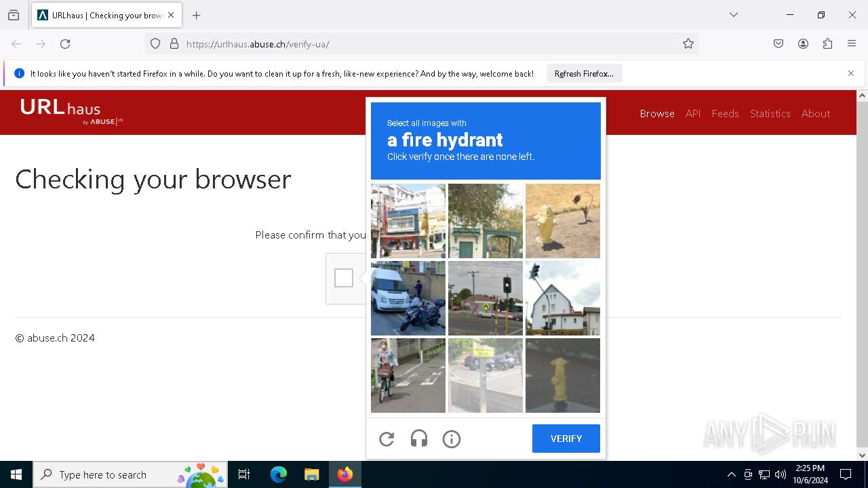Open the clock showing 2:25 PM
Screen dimensions: 868x488
810,474
